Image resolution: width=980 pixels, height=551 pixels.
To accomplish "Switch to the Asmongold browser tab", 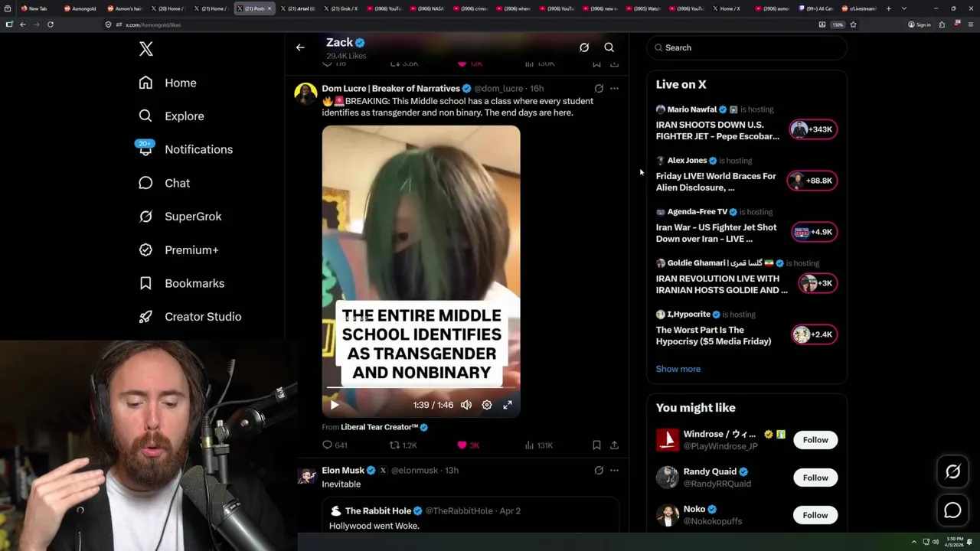I will pos(80,8).
